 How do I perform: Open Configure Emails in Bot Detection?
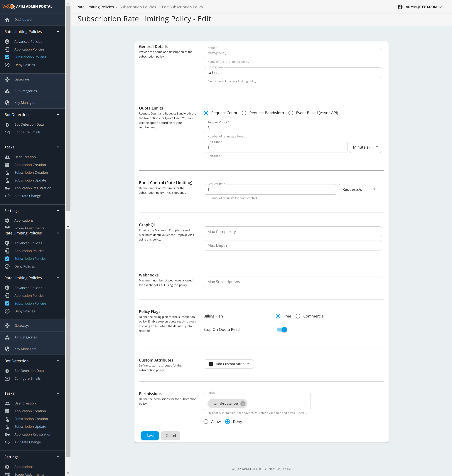click(x=27, y=132)
